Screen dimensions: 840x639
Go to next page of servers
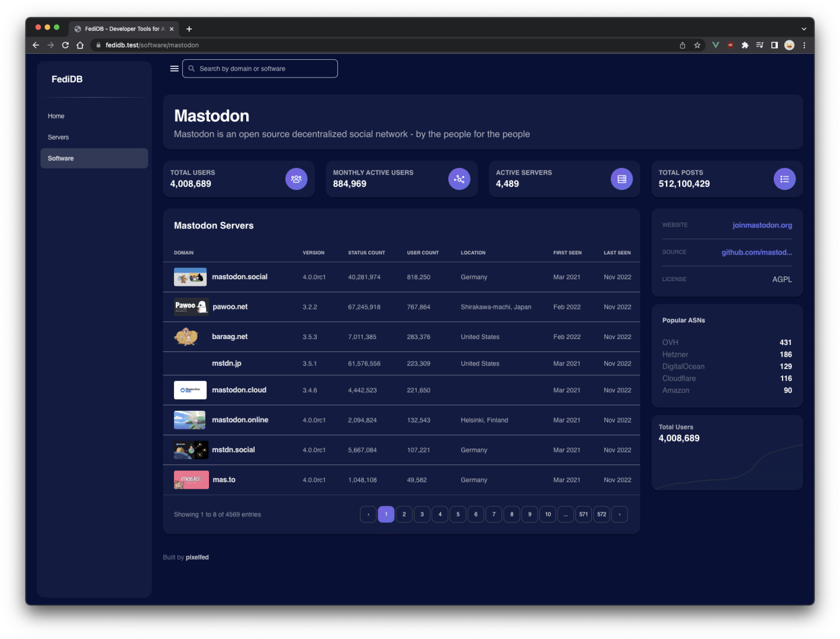click(619, 514)
